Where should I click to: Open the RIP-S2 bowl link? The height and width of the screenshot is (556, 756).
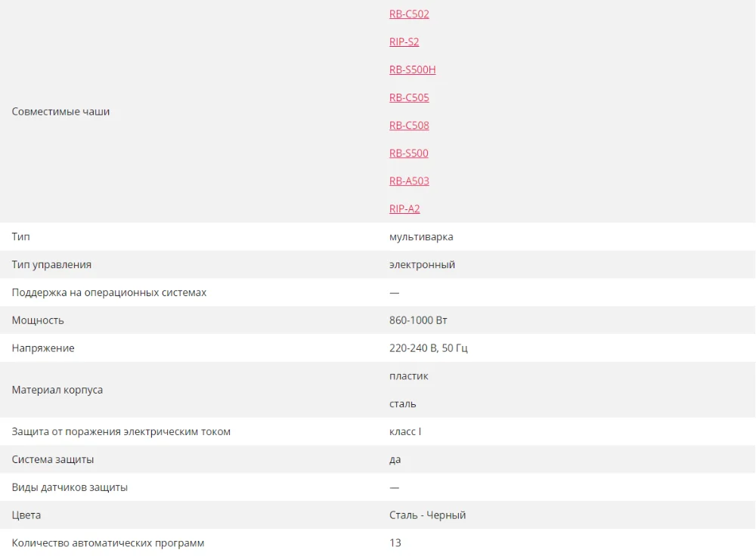pyautogui.click(x=404, y=42)
